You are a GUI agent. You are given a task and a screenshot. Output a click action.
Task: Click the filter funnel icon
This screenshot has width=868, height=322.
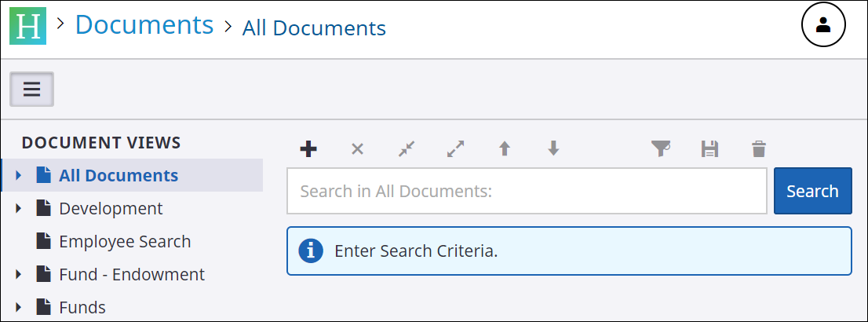point(662,148)
